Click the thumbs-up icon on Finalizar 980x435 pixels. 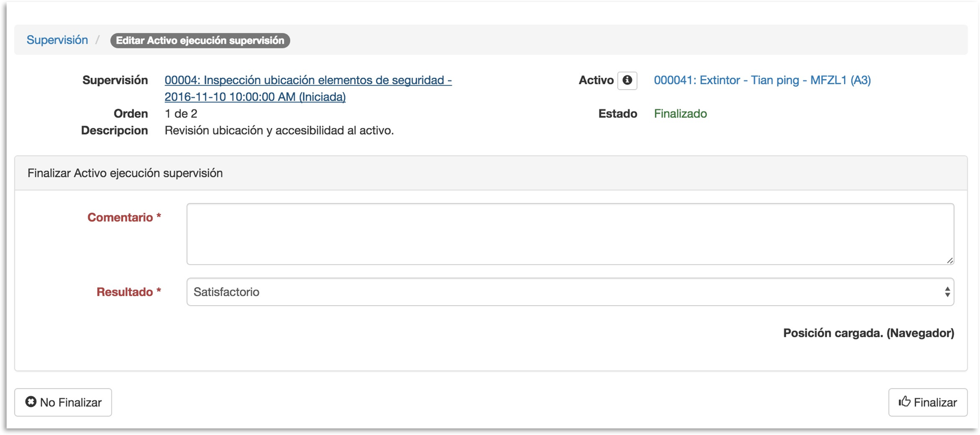click(x=904, y=402)
